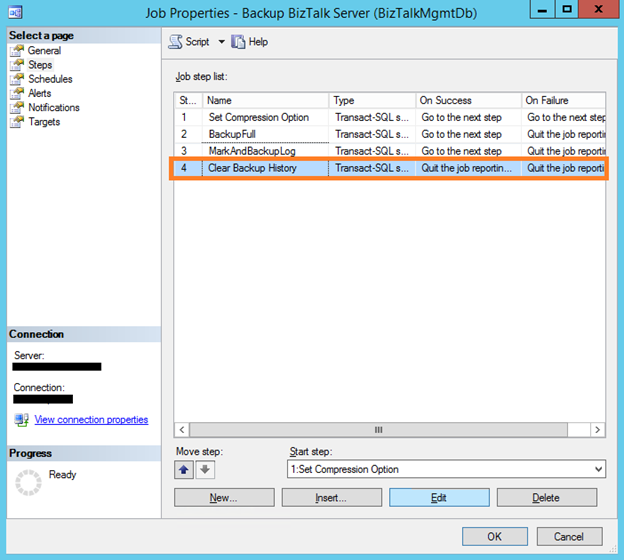Select the 'Clear Backup History' step
Image resolution: width=624 pixels, height=560 pixels.
coord(390,168)
